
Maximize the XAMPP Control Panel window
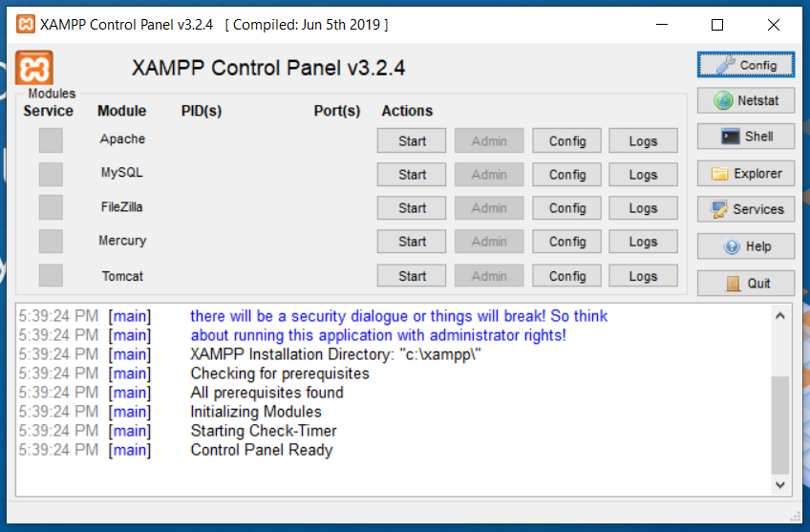tap(717, 24)
